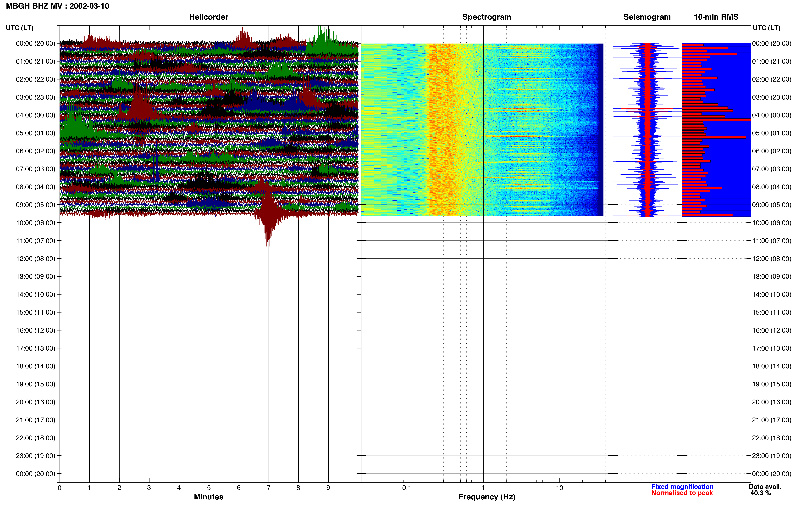Click 07:00 (03:00) on the RMS time axis
The image size is (812, 508).
[772, 169]
